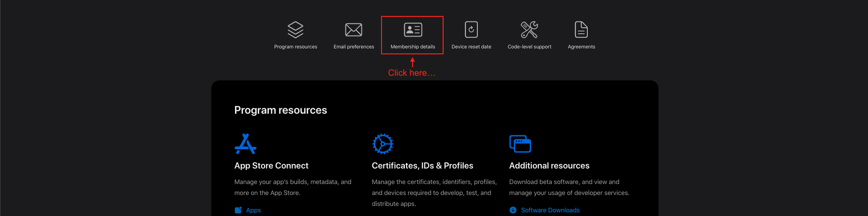This screenshot has width=868, height=216.
Task: Click the download arrow icon beside Software Downloads
Action: pyautogui.click(x=513, y=210)
